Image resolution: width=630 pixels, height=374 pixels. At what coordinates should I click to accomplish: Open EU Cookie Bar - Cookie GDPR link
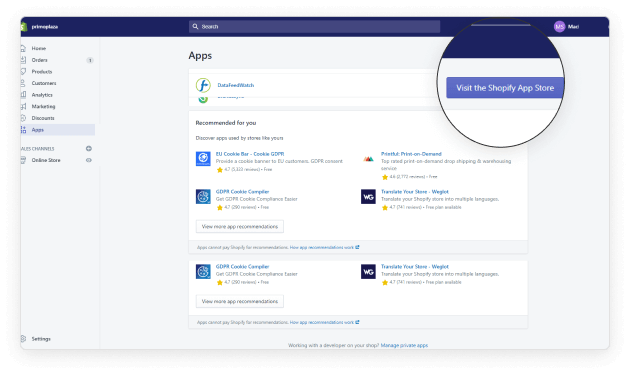(250, 154)
